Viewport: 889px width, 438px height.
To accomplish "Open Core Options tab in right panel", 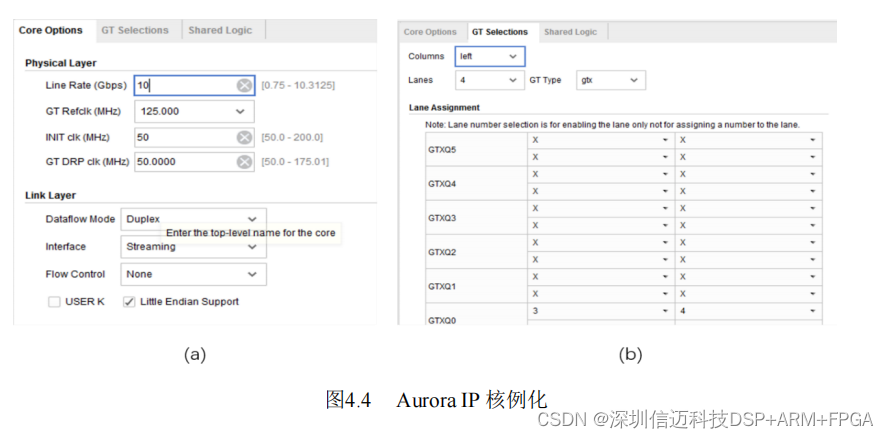I will pyautogui.click(x=430, y=32).
